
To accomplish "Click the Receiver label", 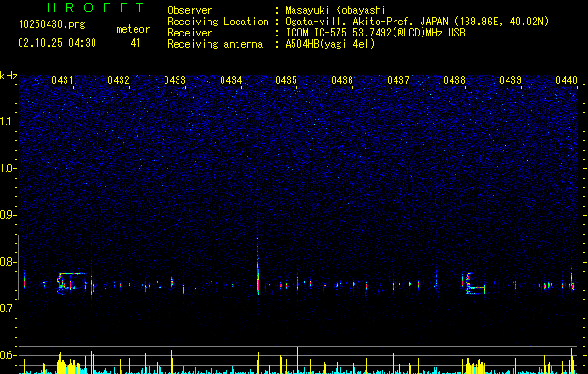I will 190,33.
